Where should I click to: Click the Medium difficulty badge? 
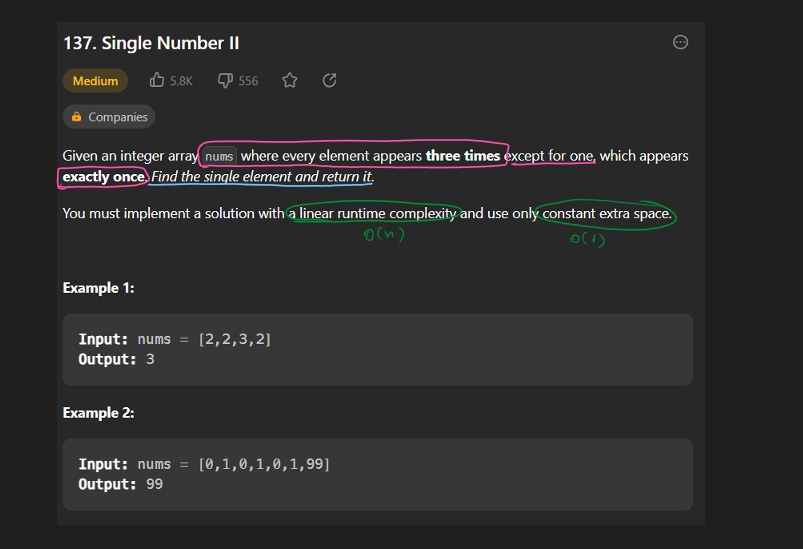(x=95, y=81)
